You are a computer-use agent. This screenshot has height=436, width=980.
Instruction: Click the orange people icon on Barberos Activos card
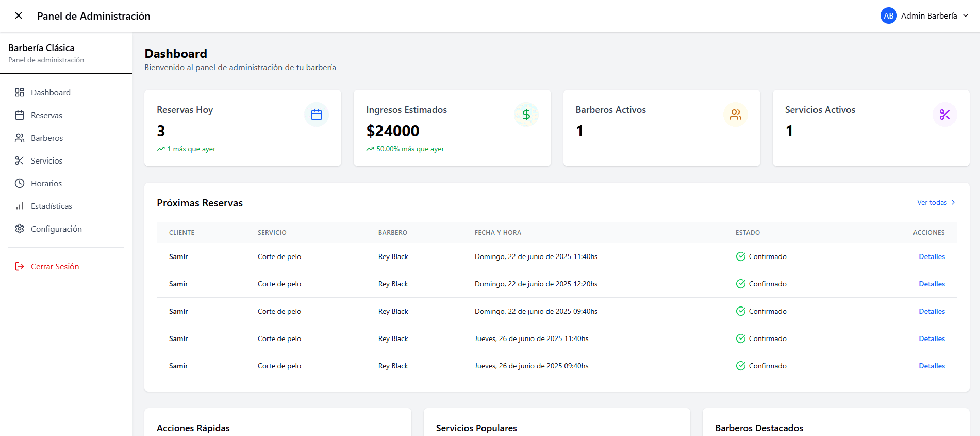pyautogui.click(x=736, y=115)
